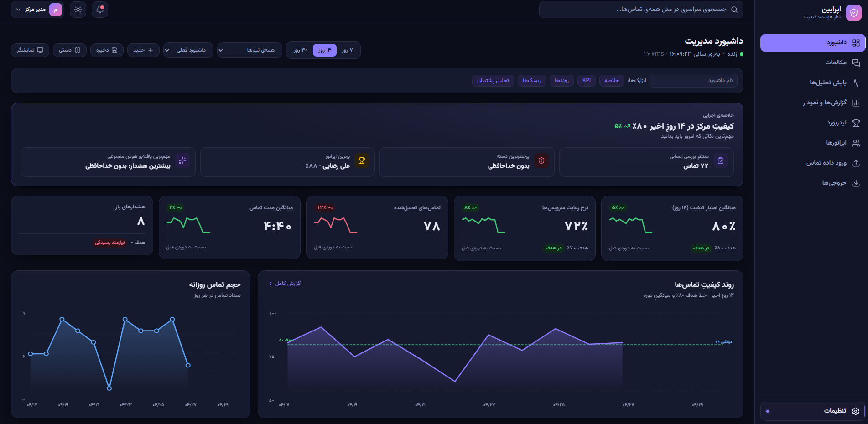Click the trophy icon beside علی رضایی
This screenshot has width=868, height=424.
(362, 160)
